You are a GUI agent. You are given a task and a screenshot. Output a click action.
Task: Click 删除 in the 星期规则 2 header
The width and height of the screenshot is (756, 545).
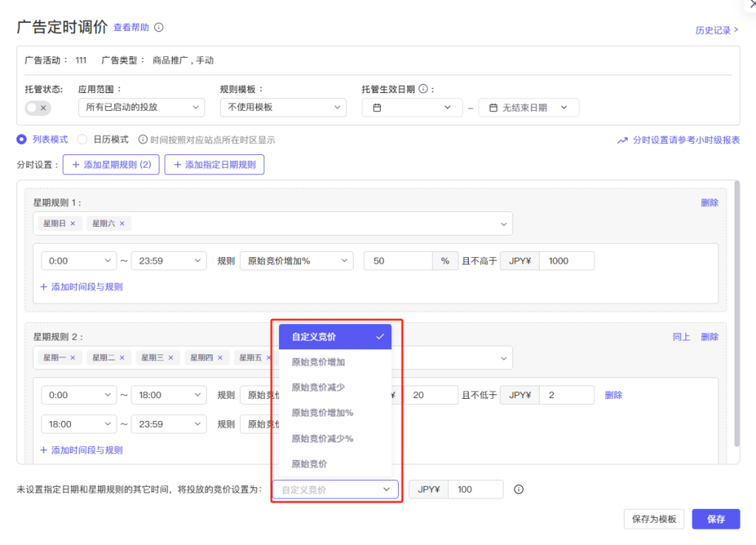(x=709, y=337)
